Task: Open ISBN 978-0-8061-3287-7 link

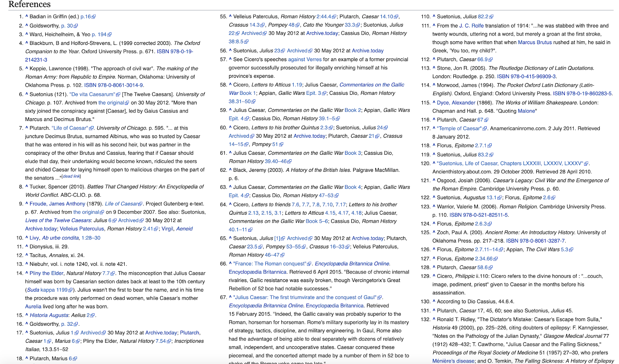Action: pyautogui.click(x=535, y=241)
